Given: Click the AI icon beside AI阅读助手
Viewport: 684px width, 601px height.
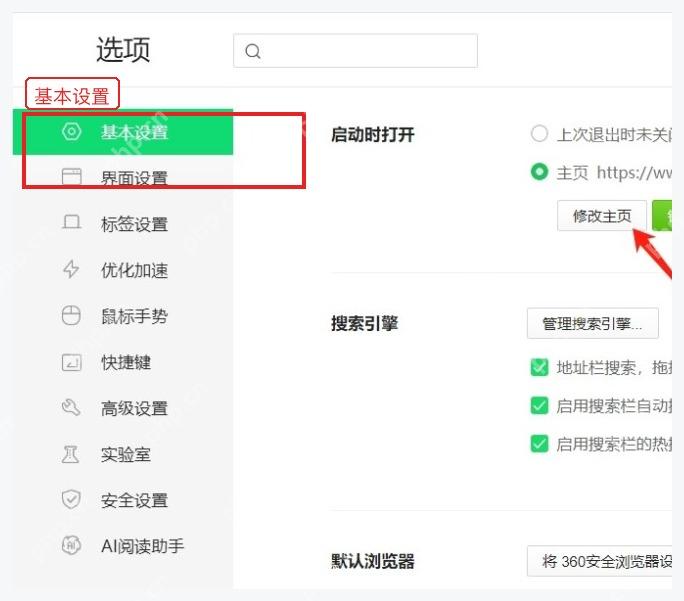Looking at the screenshot, I should 72,545.
